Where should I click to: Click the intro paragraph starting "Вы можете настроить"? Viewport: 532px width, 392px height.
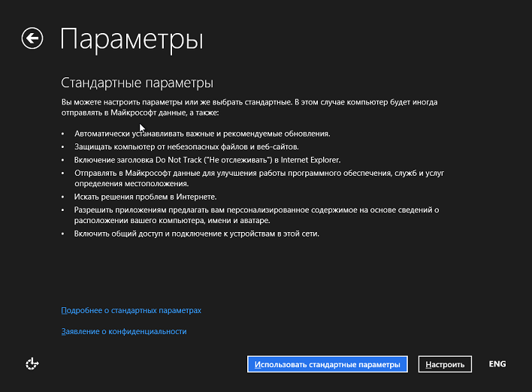pyautogui.click(x=249, y=107)
